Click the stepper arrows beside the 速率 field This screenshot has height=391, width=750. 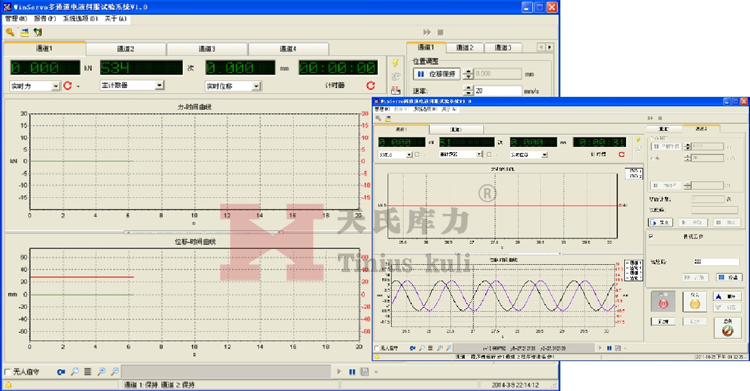click(x=468, y=90)
